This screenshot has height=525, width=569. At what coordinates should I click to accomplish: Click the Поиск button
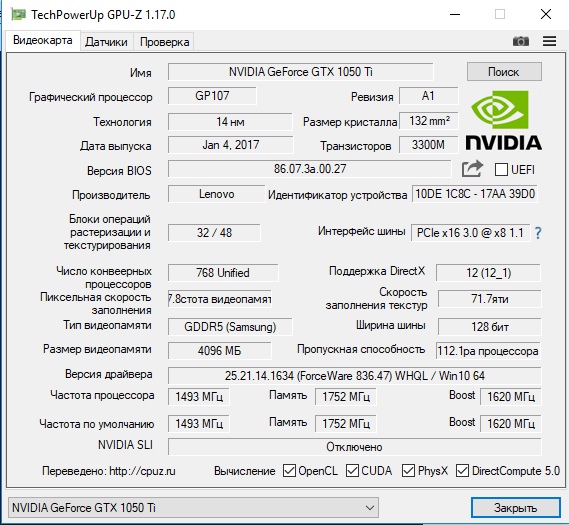click(x=504, y=72)
